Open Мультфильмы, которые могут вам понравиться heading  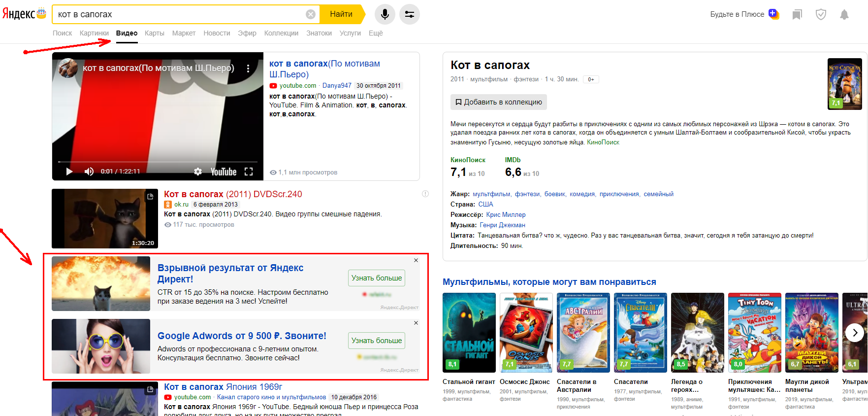[x=549, y=282]
